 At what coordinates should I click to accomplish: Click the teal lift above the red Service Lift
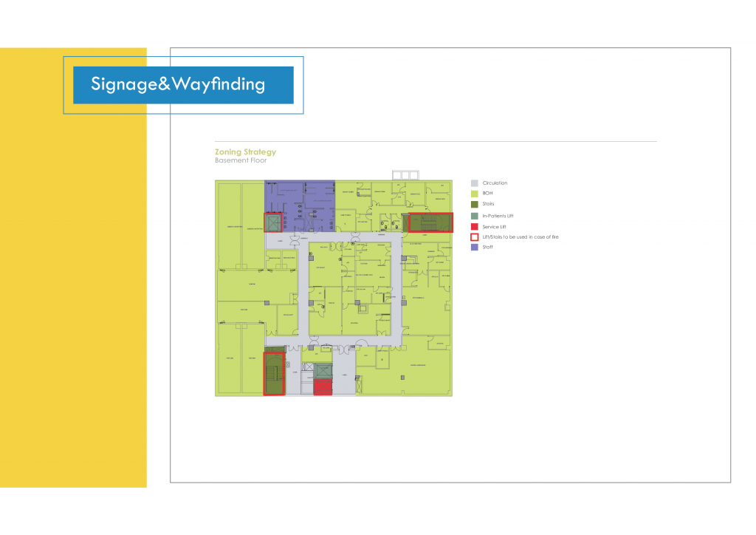click(x=323, y=372)
